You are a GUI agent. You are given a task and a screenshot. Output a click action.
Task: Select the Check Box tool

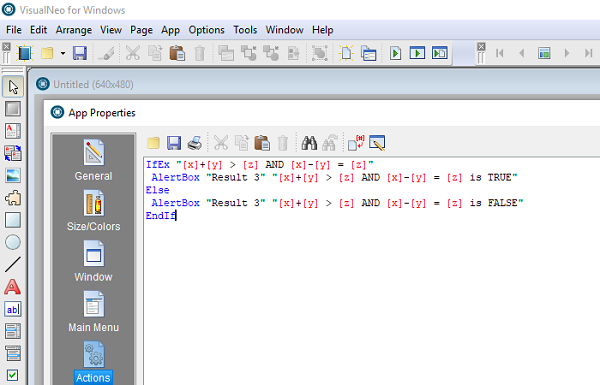(x=13, y=375)
